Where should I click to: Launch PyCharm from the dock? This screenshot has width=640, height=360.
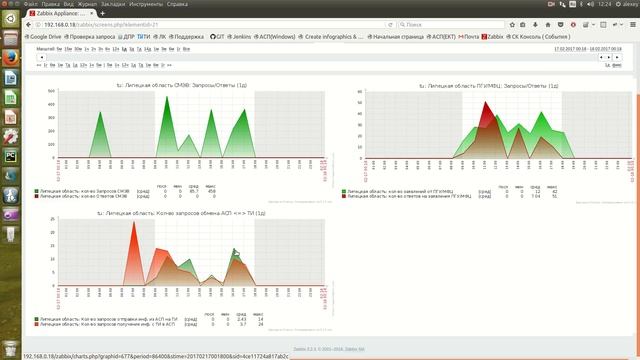(x=11, y=156)
